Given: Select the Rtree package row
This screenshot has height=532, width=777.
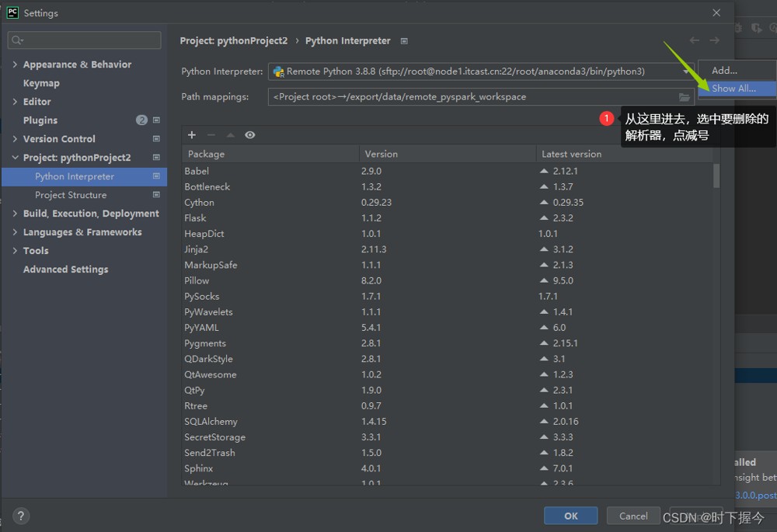Looking at the screenshot, I should [x=448, y=405].
